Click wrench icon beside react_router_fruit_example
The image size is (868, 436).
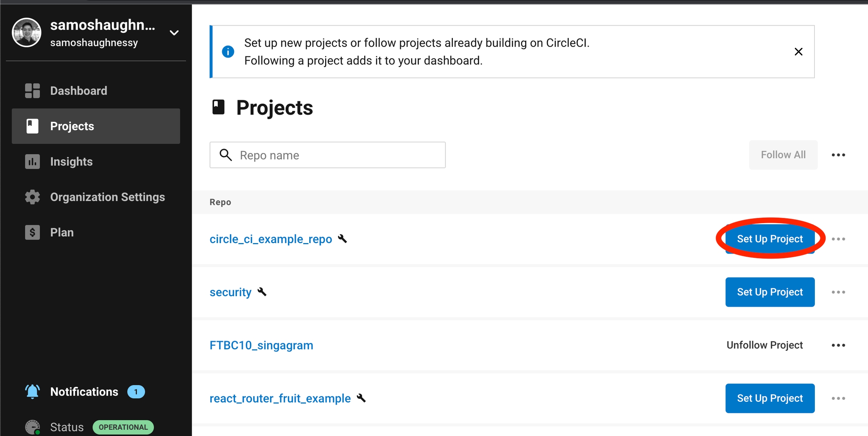click(361, 398)
